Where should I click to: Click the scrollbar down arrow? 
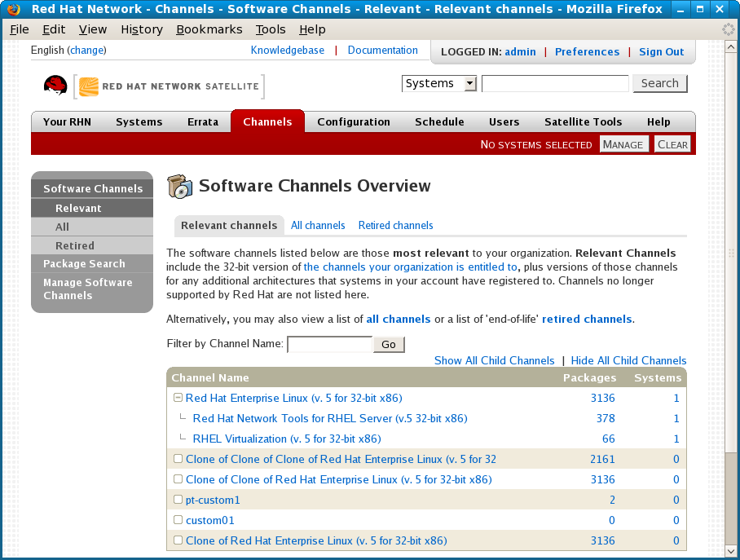(730, 550)
